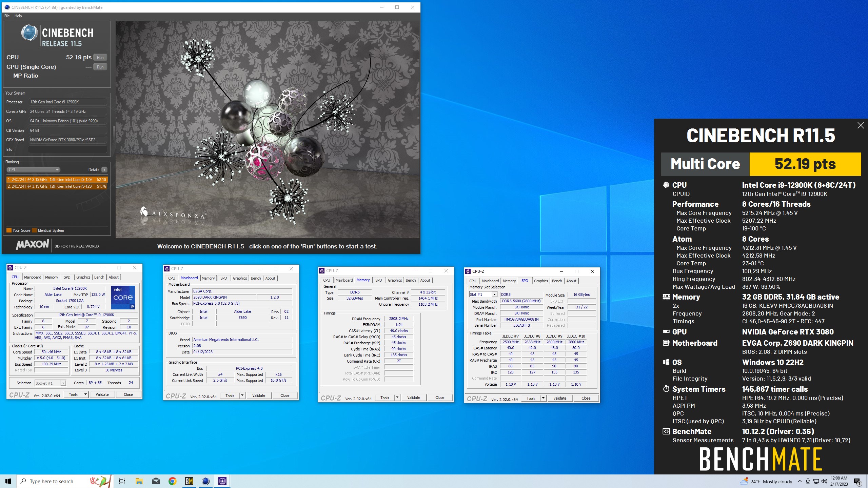Click Part Number value HMCG78AGBUA081N

[x=521, y=320]
